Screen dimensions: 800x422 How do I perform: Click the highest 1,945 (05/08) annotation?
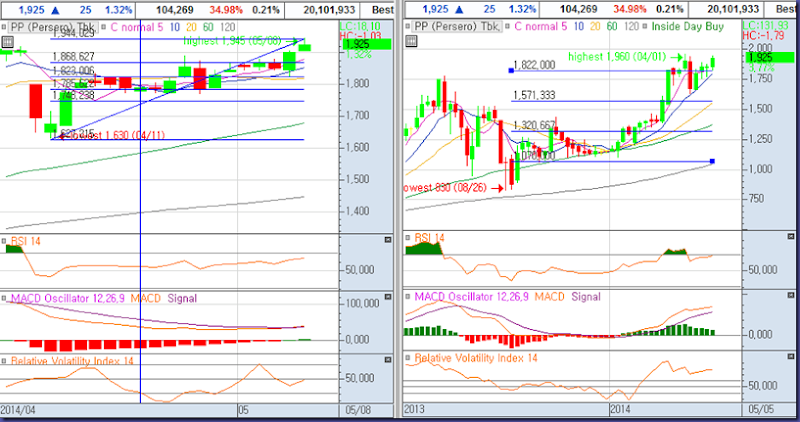(x=232, y=41)
